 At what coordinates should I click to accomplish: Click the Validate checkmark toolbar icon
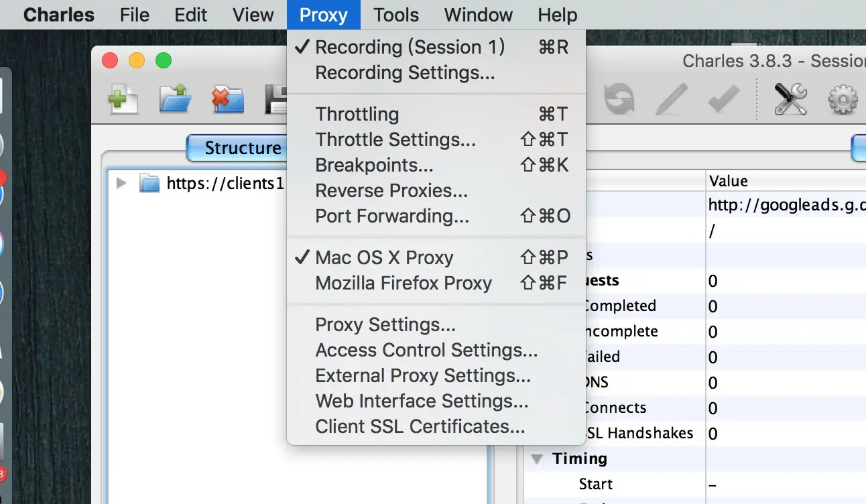pos(724,100)
